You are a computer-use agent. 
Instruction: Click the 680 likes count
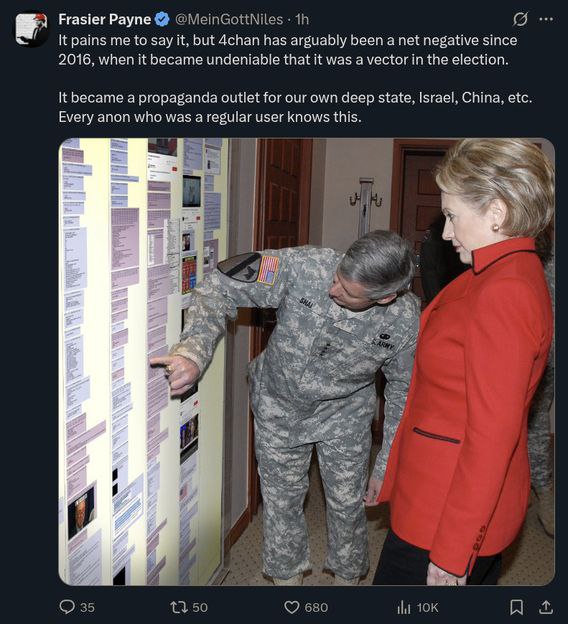316,607
